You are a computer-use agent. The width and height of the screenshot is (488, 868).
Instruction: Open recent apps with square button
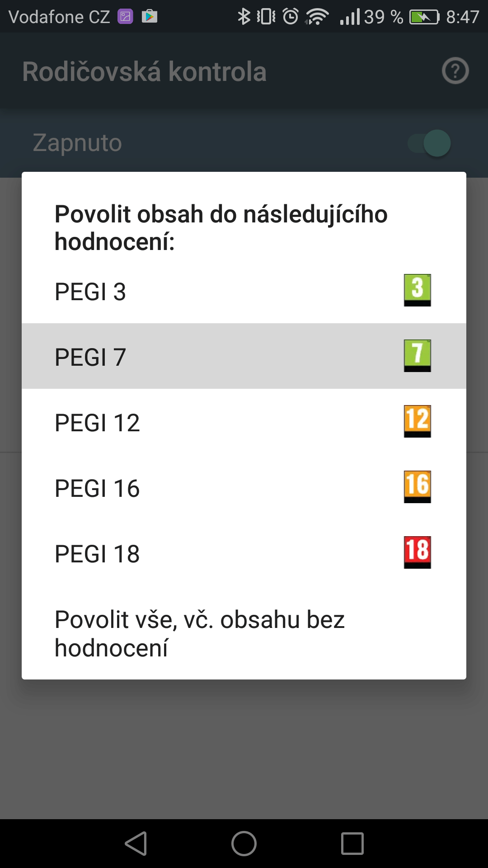(352, 844)
